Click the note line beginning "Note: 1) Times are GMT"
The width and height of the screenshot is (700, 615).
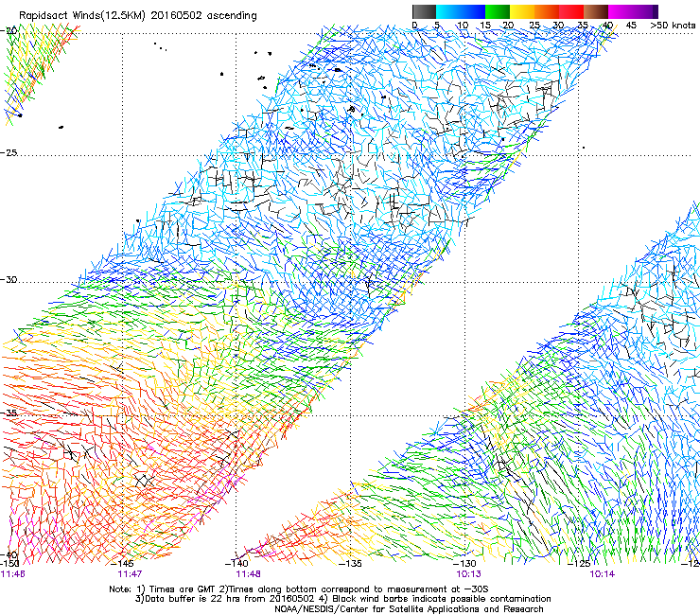pyautogui.click(x=299, y=589)
